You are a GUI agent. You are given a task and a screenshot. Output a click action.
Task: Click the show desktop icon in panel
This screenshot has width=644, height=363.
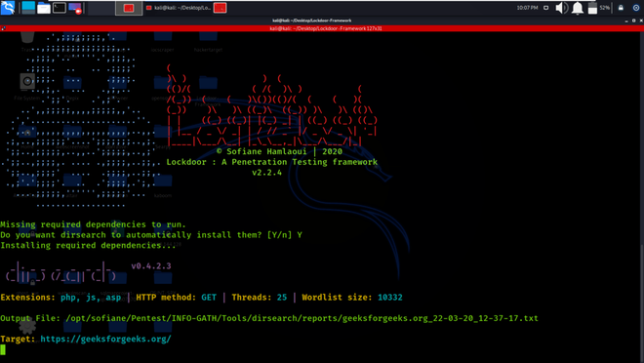28,8
